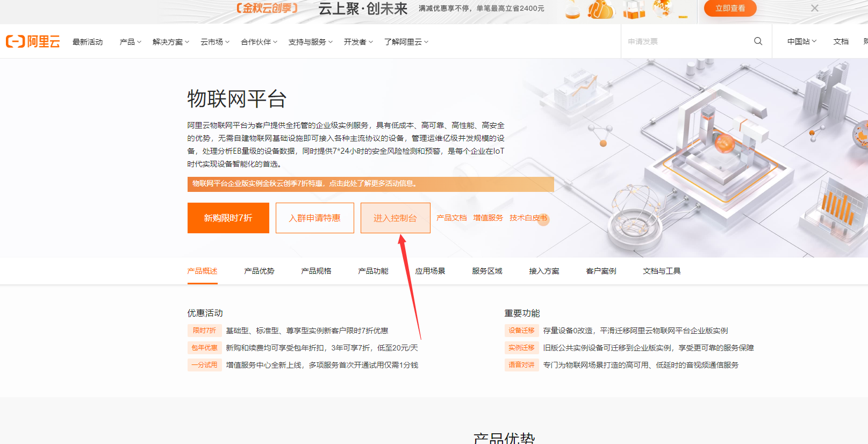Viewport: 868px width, 444px height.
Task: Open 基础型、标准型、尊享型实例 discount text
Action: tap(307, 331)
